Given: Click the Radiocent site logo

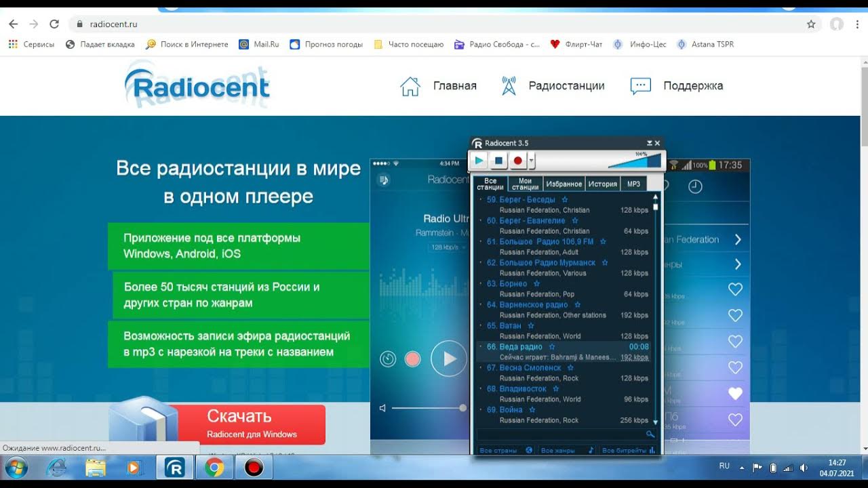Looking at the screenshot, I should click(x=197, y=85).
